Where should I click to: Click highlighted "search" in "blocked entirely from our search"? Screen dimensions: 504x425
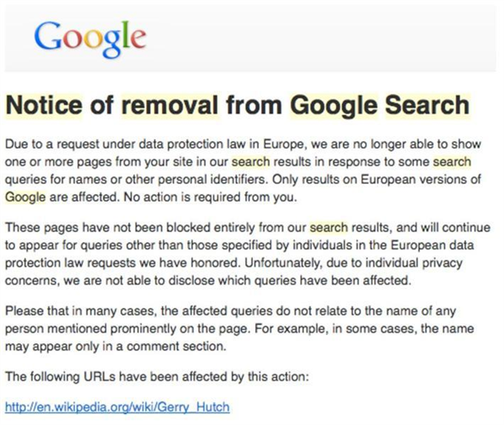(328, 226)
